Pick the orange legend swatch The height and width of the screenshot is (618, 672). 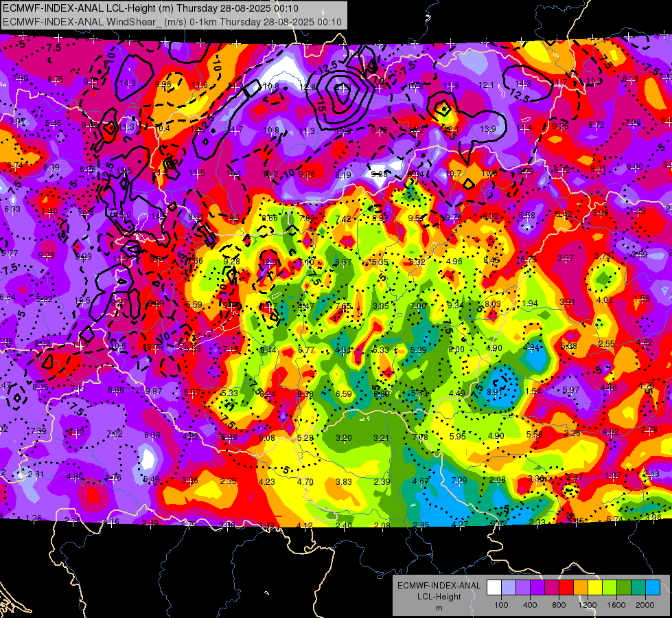click(x=581, y=588)
